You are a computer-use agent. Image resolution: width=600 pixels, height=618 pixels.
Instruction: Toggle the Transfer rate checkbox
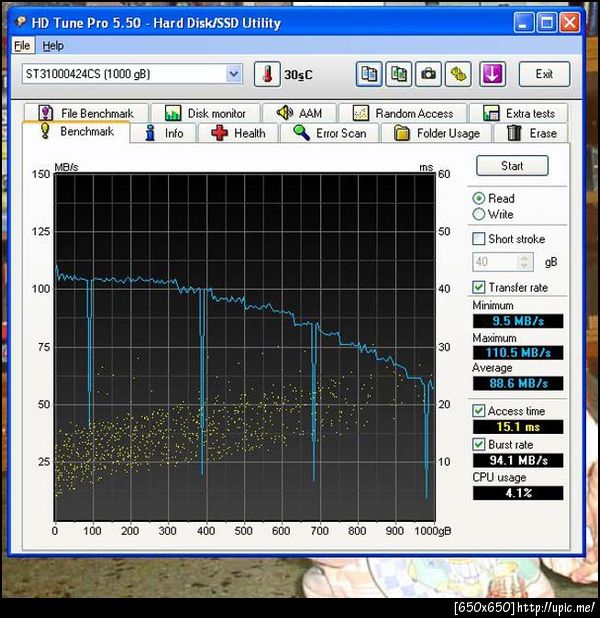[x=479, y=287]
